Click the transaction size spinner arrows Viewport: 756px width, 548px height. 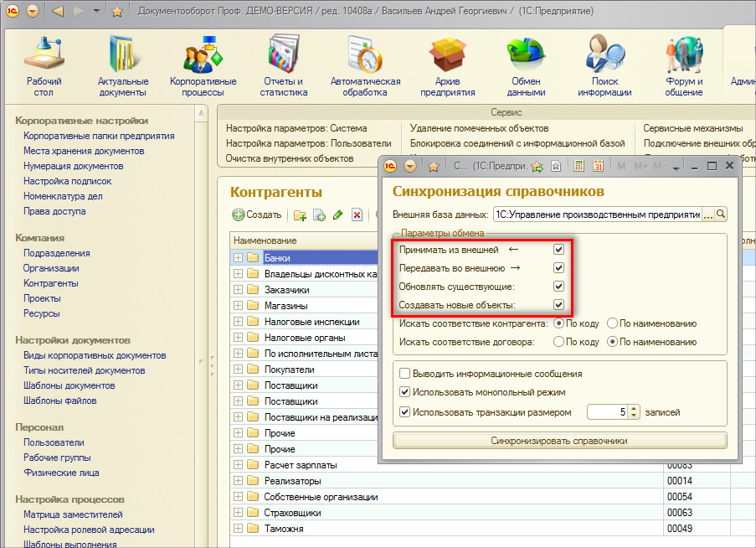pyautogui.click(x=634, y=412)
